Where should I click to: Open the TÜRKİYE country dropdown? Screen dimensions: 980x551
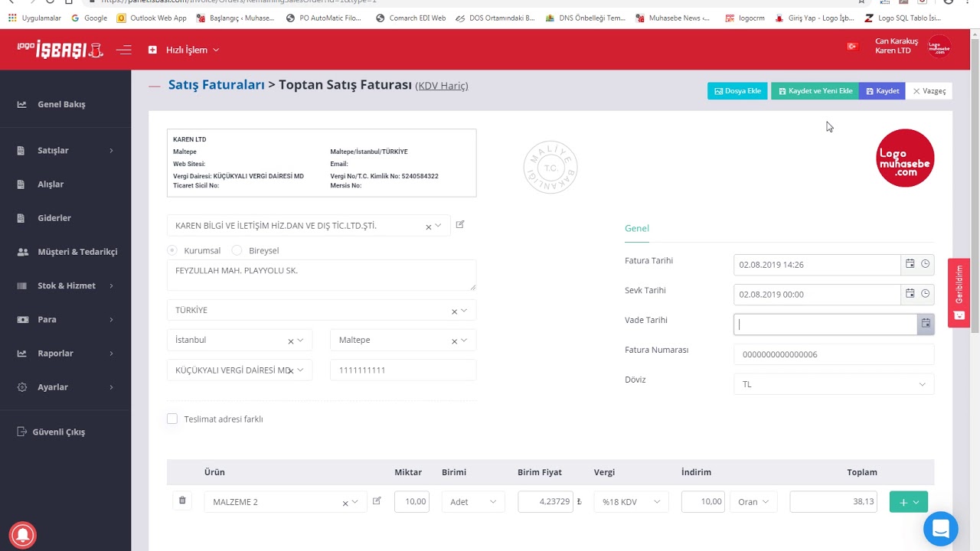pyautogui.click(x=464, y=311)
